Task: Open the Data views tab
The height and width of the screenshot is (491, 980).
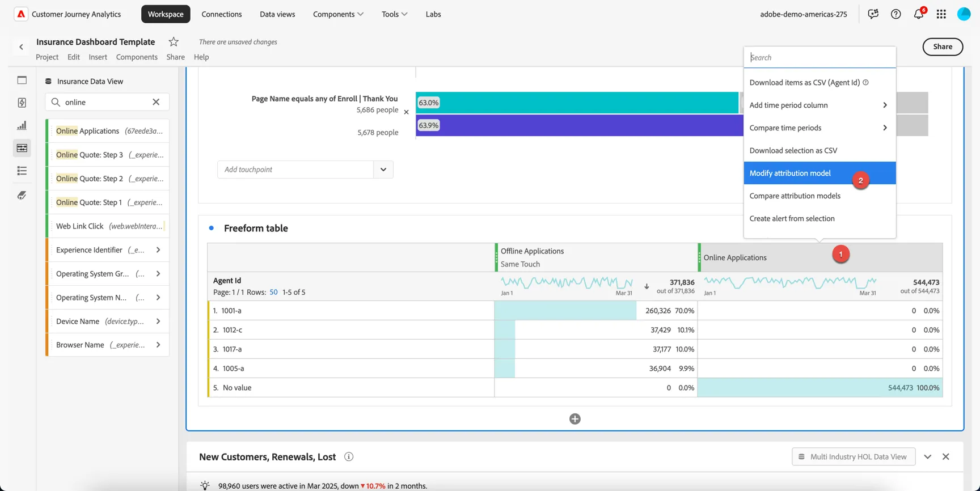Action: 277,14
